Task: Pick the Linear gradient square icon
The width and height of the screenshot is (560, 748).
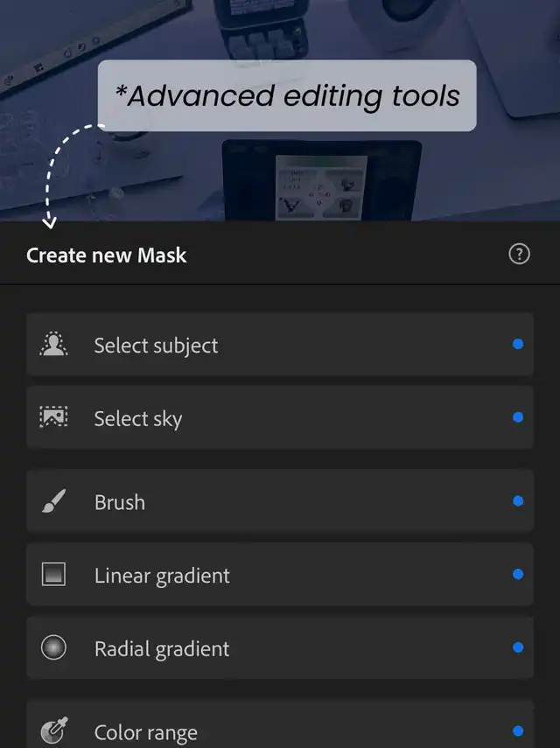Action: (x=53, y=575)
